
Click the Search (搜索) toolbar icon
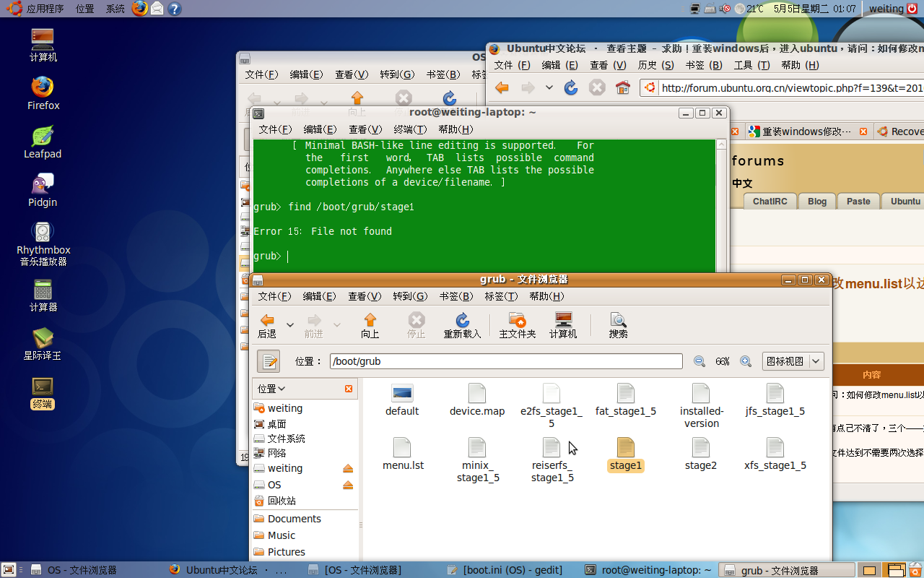(618, 320)
